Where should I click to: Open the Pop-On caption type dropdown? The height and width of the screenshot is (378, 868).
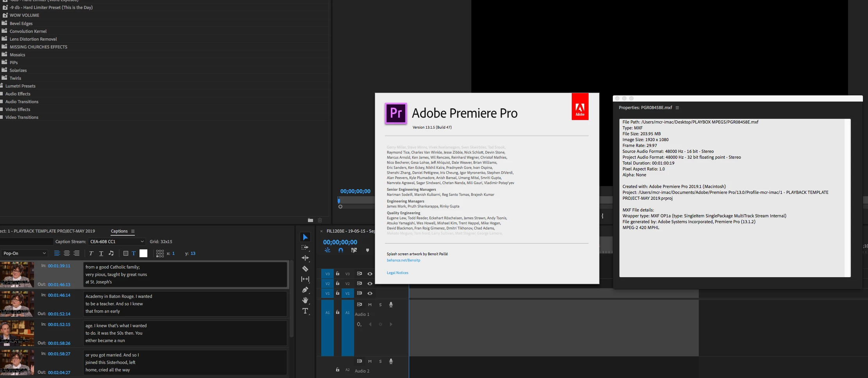click(x=24, y=253)
